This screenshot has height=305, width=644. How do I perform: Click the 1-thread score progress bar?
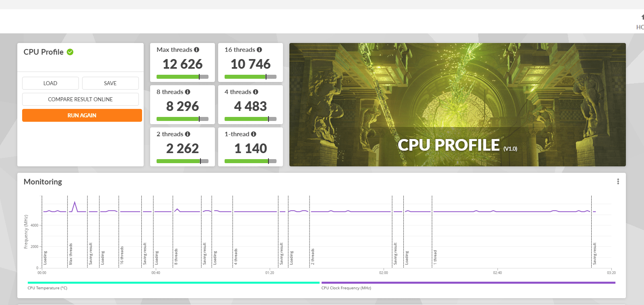pyautogui.click(x=250, y=161)
